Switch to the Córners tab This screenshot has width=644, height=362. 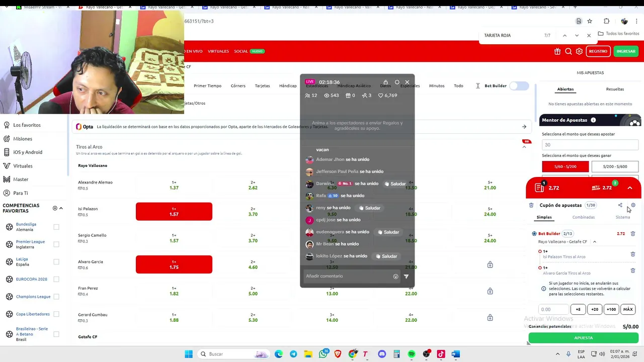point(238,86)
